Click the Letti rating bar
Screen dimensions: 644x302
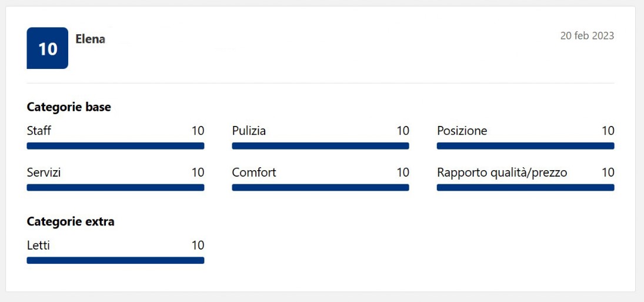pos(115,260)
